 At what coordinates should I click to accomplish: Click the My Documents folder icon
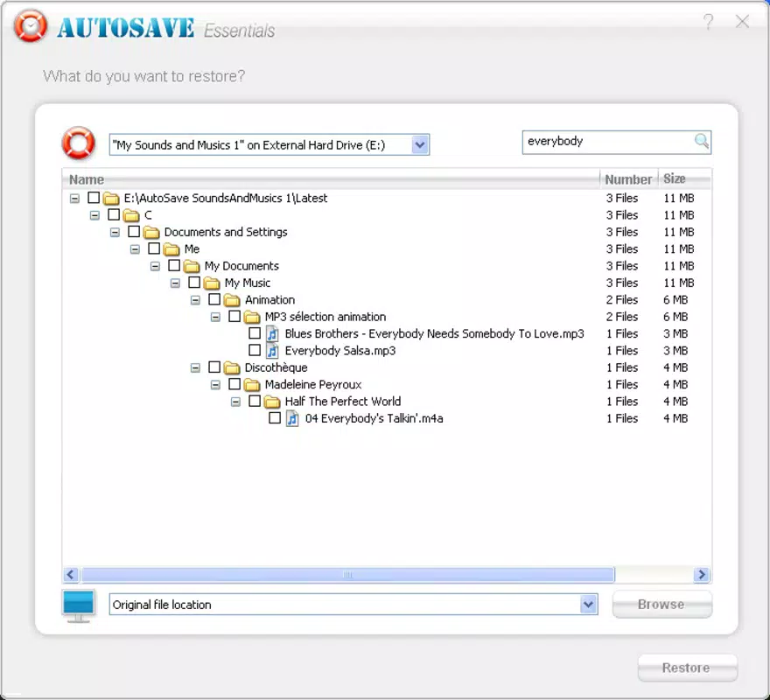click(x=192, y=266)
